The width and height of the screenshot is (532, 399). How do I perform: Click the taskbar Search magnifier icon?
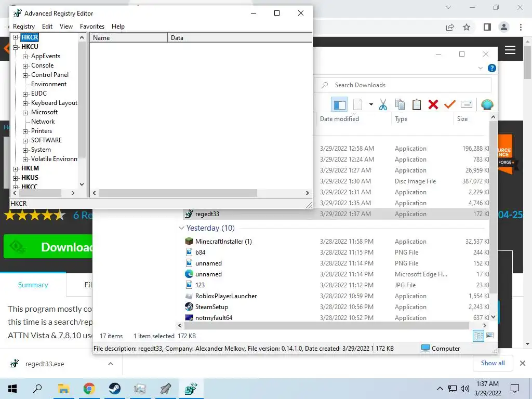pyautogui.click(x=37, y=389)
